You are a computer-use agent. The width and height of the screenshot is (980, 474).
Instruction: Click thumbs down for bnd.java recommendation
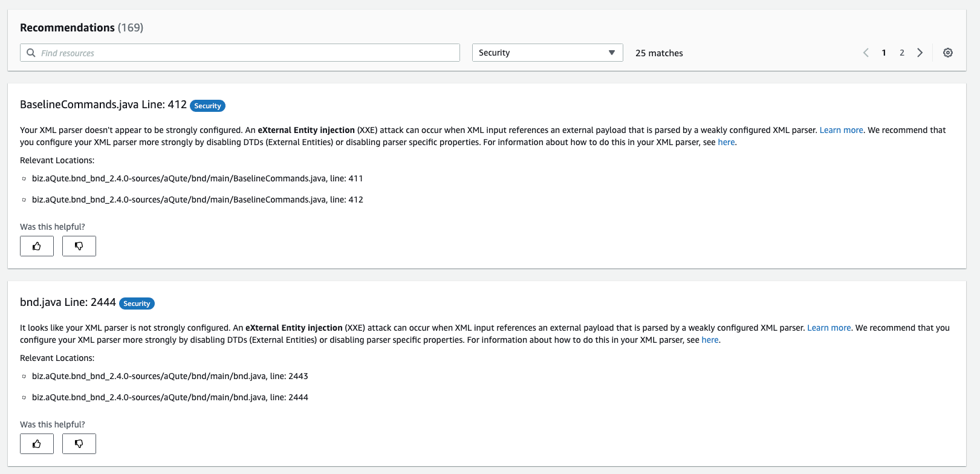pyautogui.click(x=79, y=444)
